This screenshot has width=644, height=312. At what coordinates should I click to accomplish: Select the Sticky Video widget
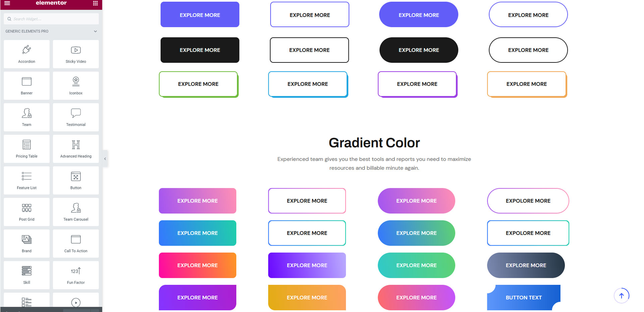75,54
